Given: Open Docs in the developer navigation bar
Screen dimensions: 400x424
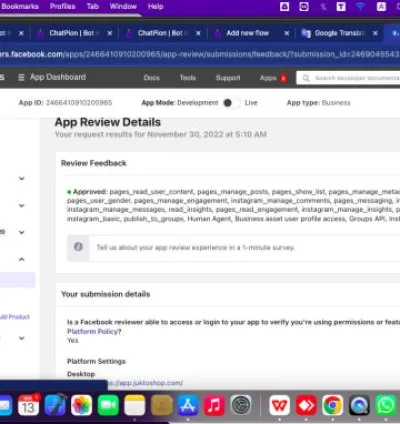Looking at the screenshot, I should (x=152, y=78).
